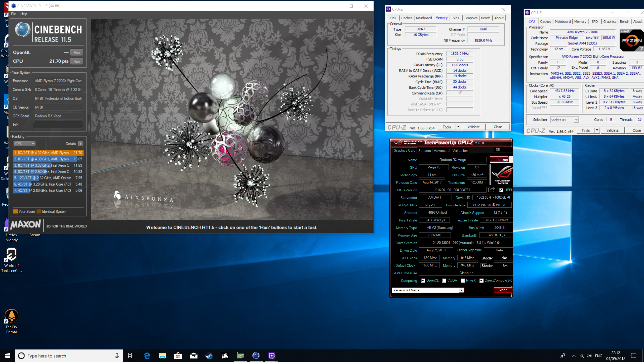The image size is (644, 362).
Task: Open the CPU ranking type dropdown in Cinebench
Action: (24, 144)
